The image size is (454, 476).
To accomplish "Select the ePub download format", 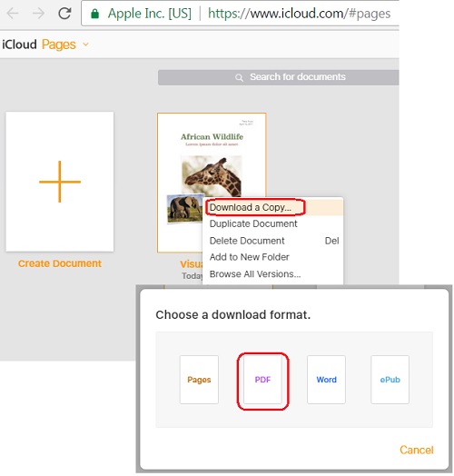I will tap(390, 380).
